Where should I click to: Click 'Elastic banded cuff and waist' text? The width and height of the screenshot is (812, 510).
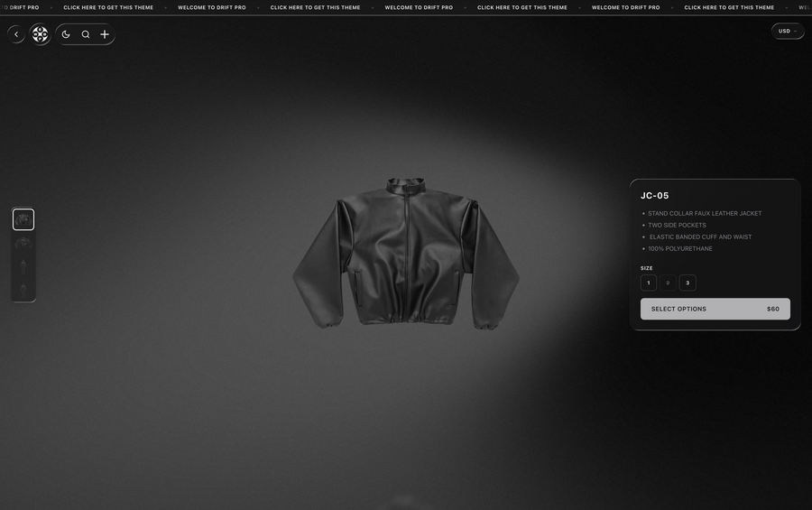(701, 236)
